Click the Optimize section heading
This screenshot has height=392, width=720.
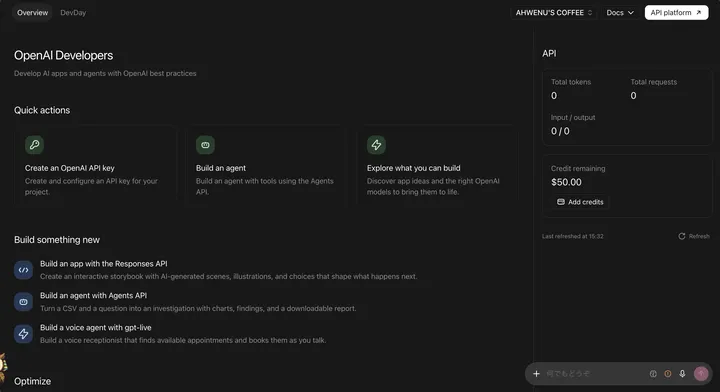(32, 381)
